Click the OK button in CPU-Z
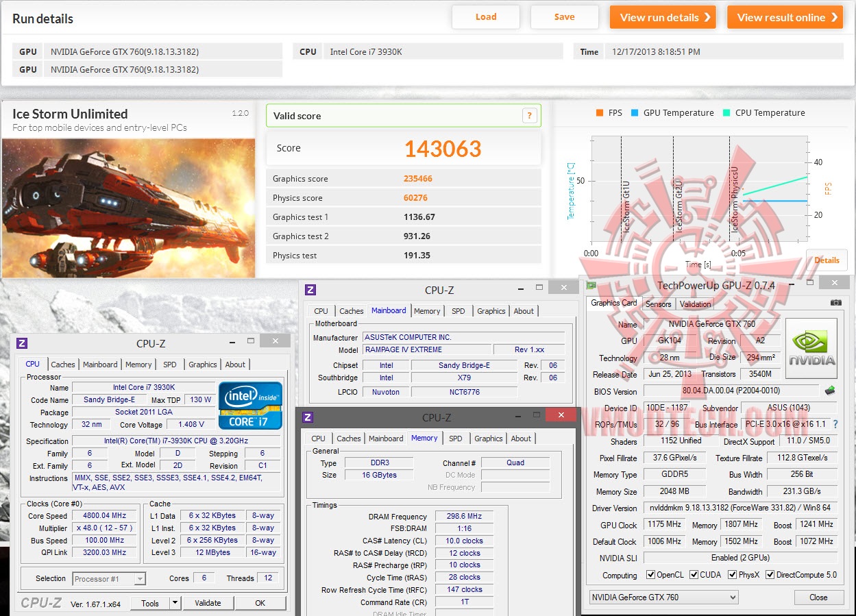 coord(260,603)
